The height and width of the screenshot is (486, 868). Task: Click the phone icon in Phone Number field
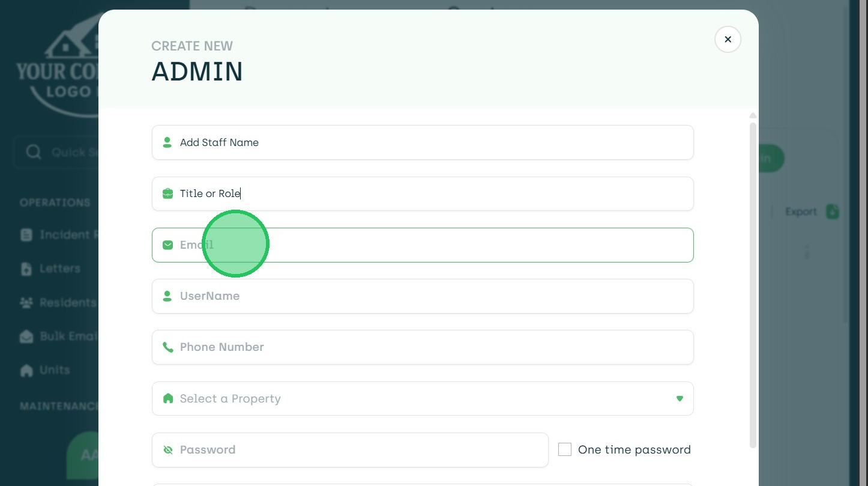pyautogui.click(x=167, y=347)
